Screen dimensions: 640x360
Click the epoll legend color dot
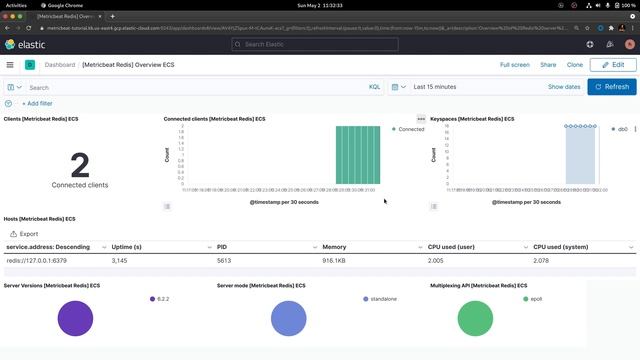point(526,299)
